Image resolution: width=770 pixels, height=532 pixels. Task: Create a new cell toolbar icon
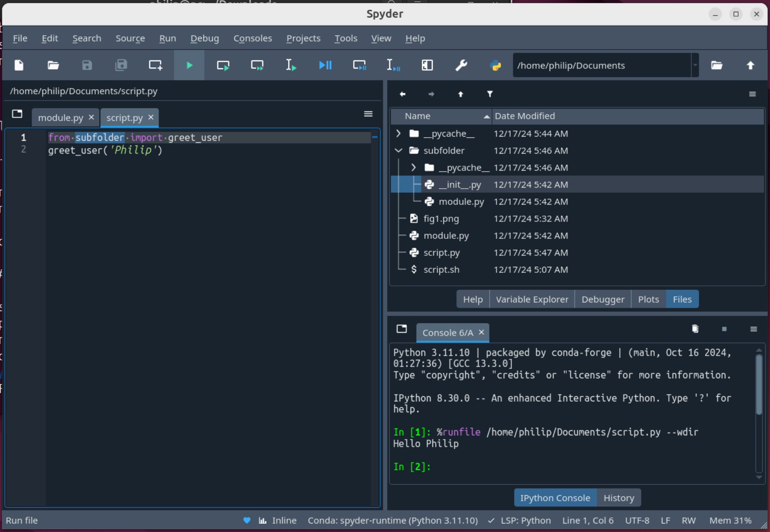click(x=155, y=65)
